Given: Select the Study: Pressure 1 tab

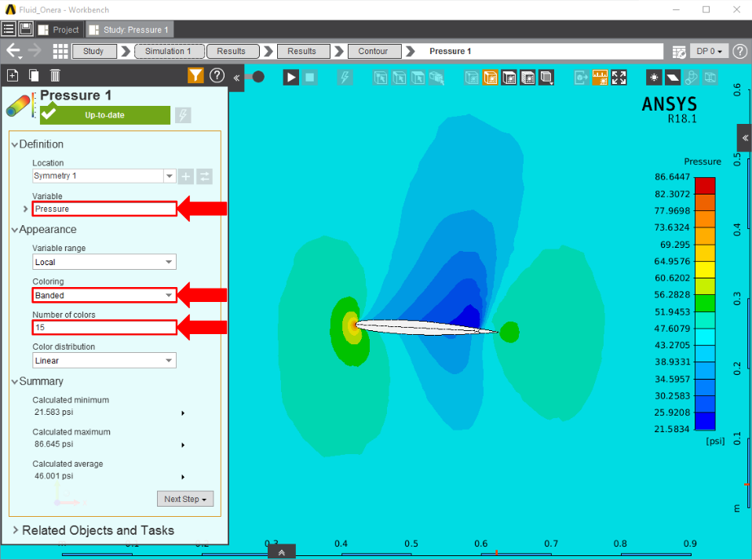Looking at the screenshot, I should [130, 30].
